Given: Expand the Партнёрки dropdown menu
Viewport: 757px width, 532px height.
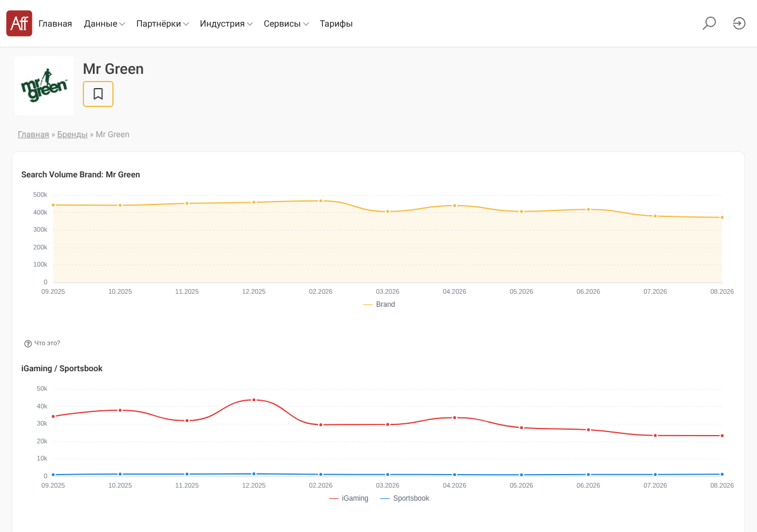Looking at the screenshot, I should click(x=163, y=24).
